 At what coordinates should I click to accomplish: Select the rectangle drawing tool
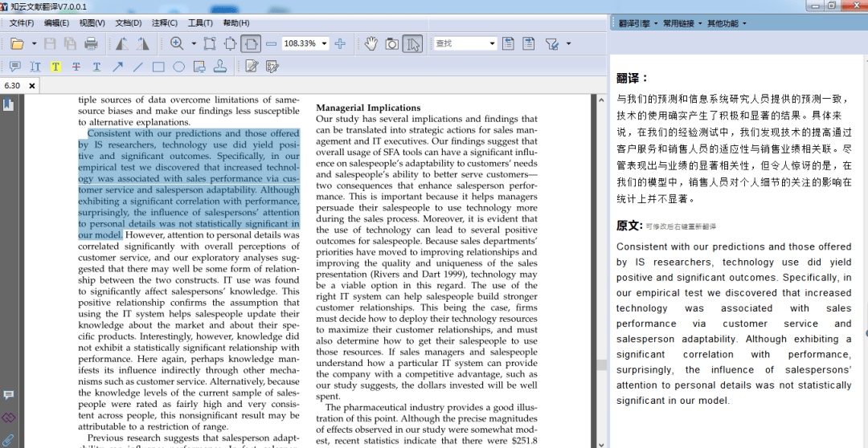click(158, 67)
